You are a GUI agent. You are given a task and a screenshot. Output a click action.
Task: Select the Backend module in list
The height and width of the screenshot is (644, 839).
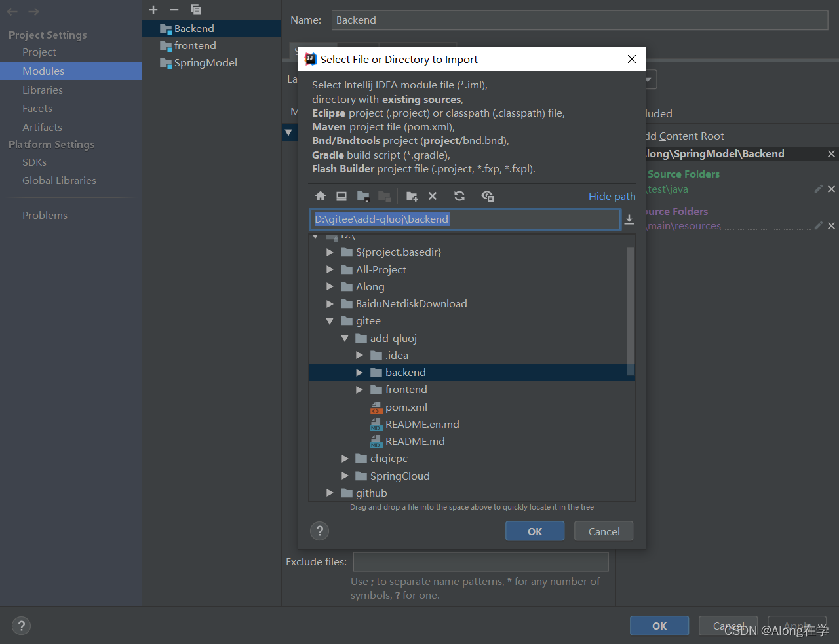point(212,28)
